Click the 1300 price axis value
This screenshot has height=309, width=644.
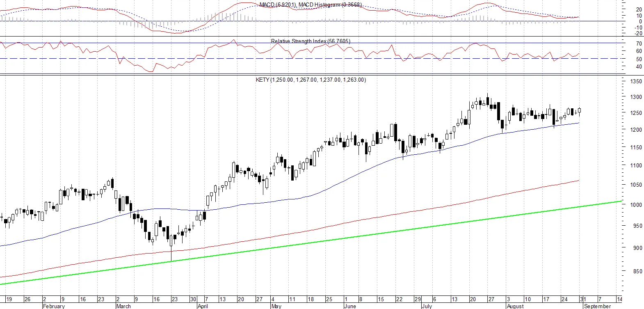636,97
